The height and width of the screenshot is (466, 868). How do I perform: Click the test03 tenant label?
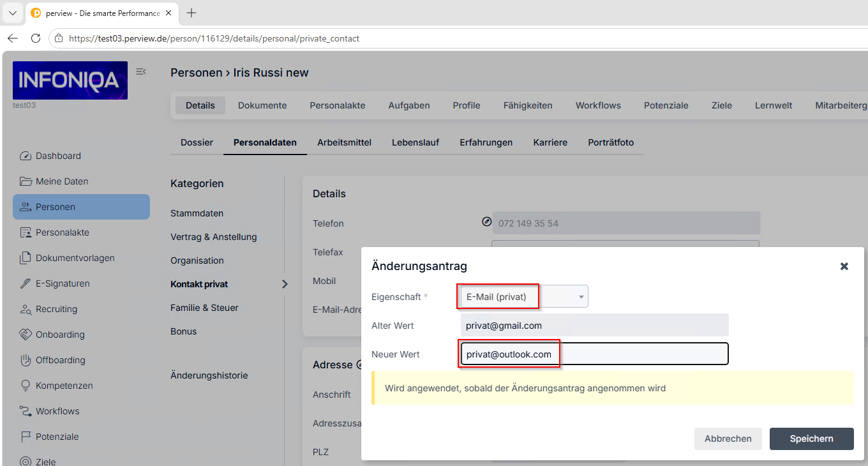coord(24,105)
